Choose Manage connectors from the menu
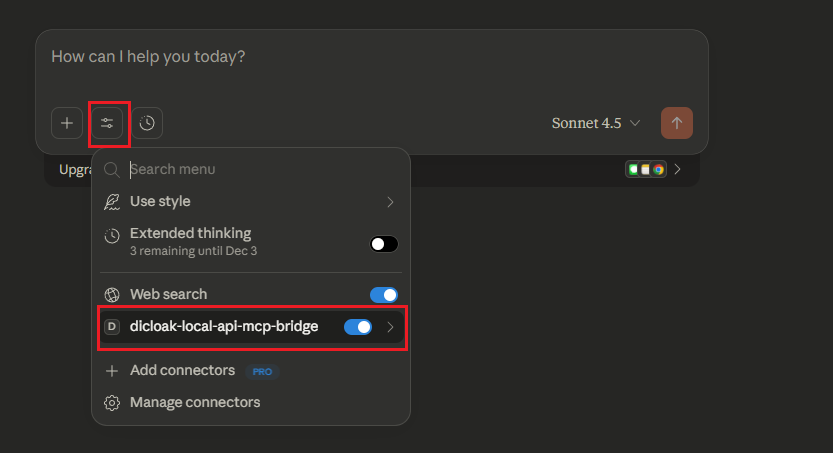This screenshot has width=833, height=453. click(x=195, y=403)
